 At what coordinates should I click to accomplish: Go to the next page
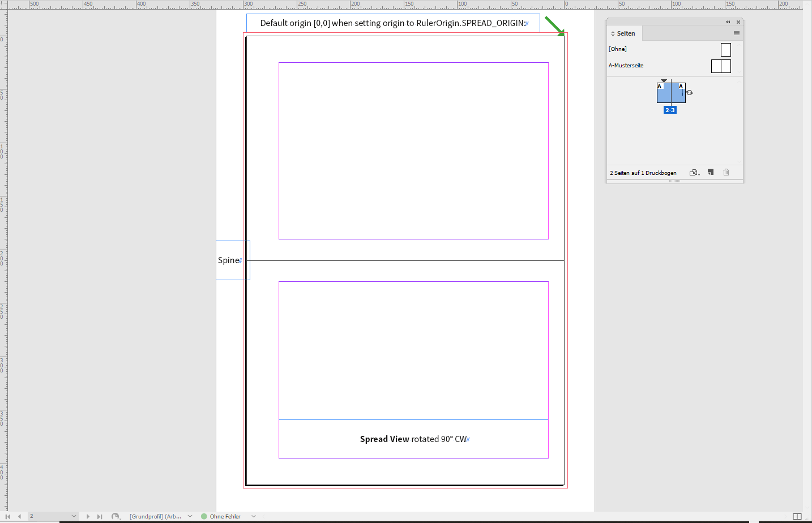coord(88,516)
